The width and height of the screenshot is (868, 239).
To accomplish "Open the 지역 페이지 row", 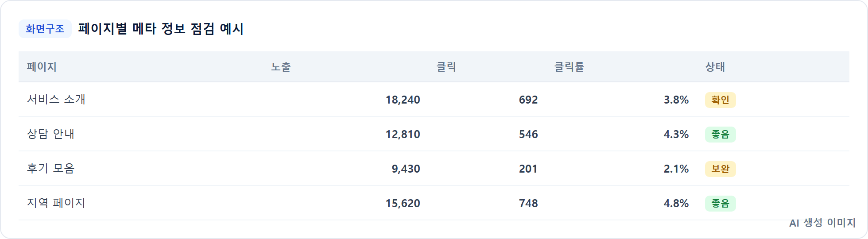I will point(434,203).
